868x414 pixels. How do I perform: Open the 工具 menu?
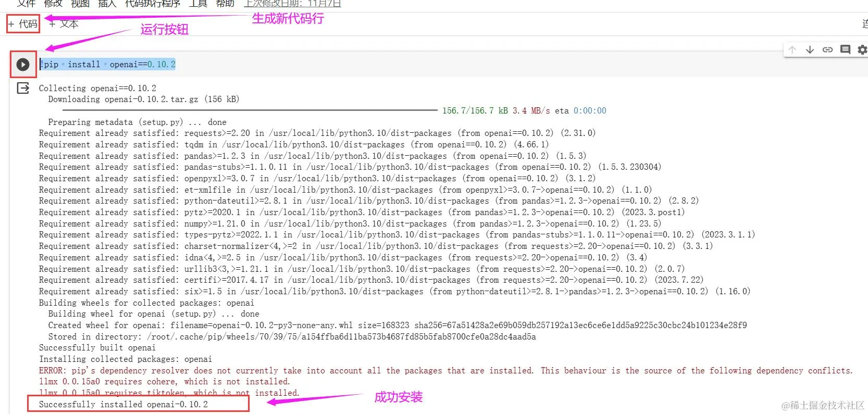click(x=198, y=4)
